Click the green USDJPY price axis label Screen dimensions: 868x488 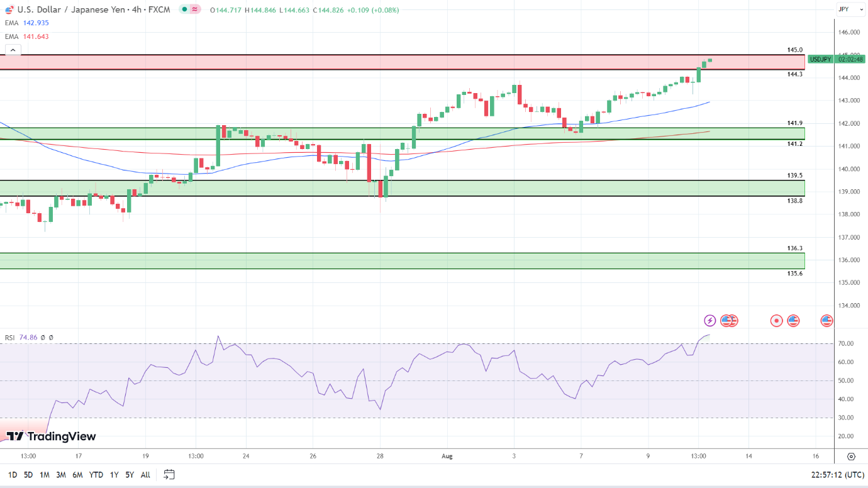820,59
